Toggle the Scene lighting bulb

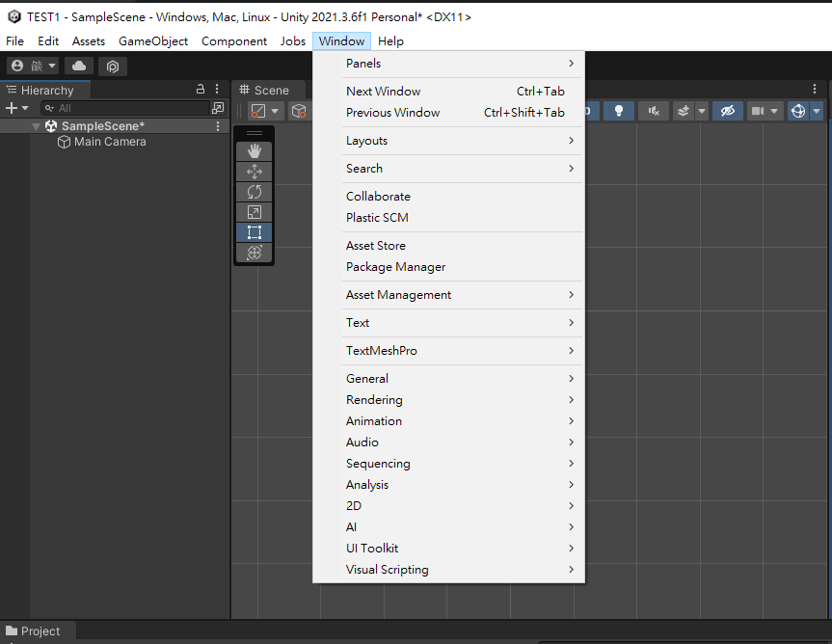coord(618,111)
